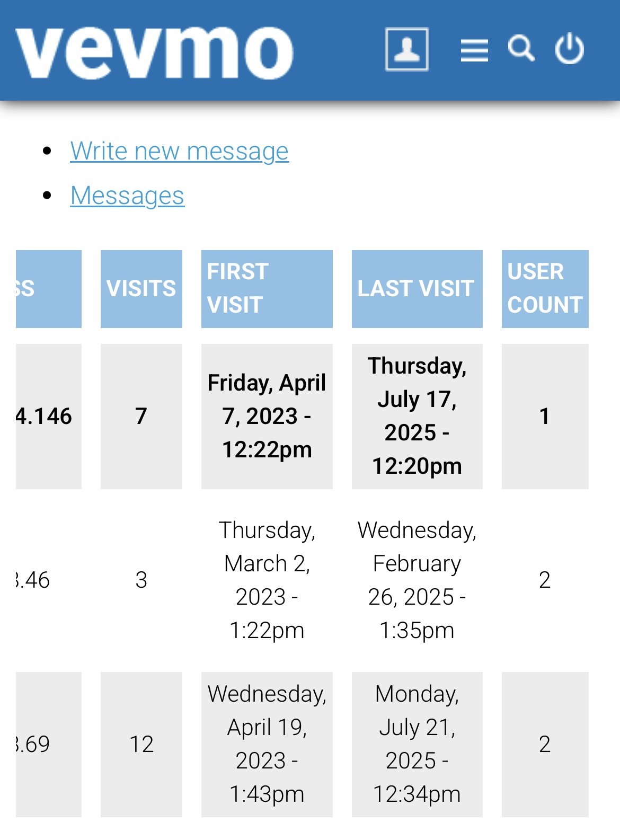Viewport: 620px width, 840px height.
Task: Click Thursday, July 17, 2025 last visit cell
Action: click(417, 417)
